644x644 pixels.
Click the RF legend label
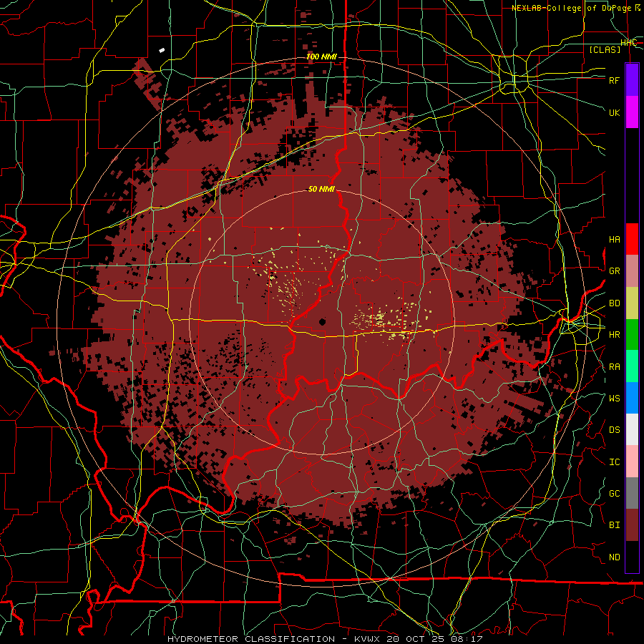coord(614,80)
